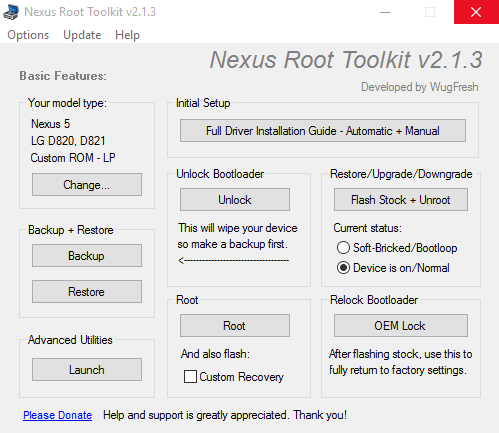Click the Restore button
The width and height of the screenshot is (499, 433).
87,292
